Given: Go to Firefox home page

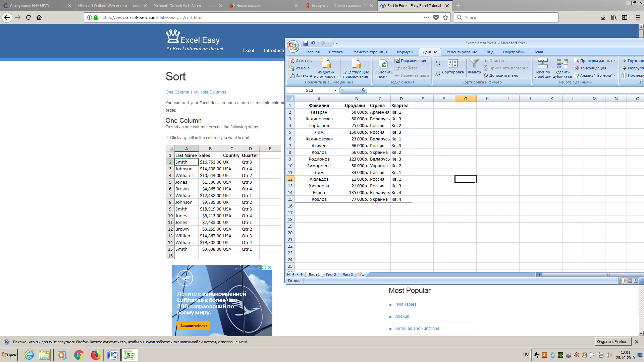Looking at the screenshot, I should point(39,17).
